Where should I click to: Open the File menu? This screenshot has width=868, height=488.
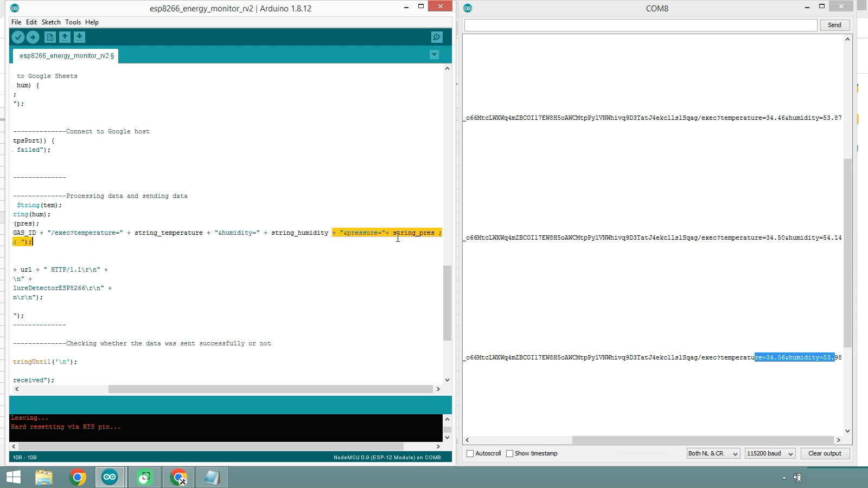pyautogui.click(x=16, y=22)
